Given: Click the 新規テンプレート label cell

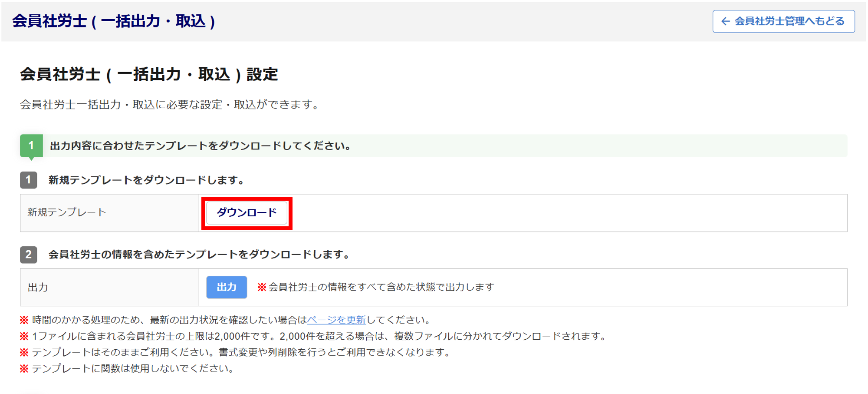Looking at the screenshot, I should (x=109, y=212).
